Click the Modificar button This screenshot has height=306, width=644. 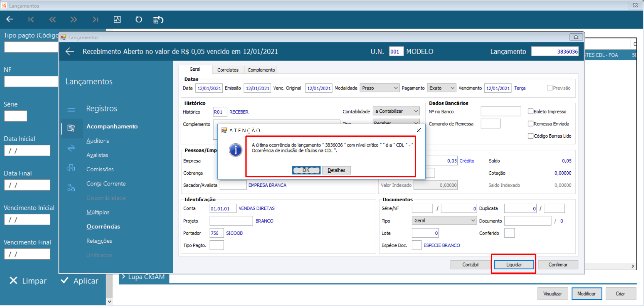tap(586, 294)
